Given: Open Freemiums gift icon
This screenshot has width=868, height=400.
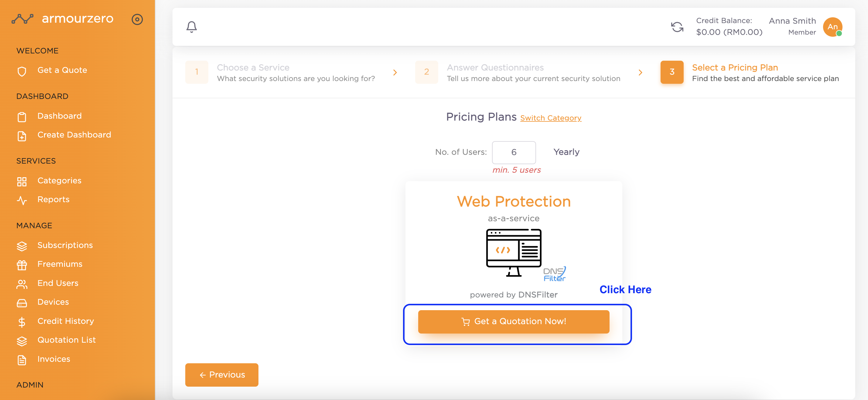Looking at the screenshot, I should pos(22,265).
